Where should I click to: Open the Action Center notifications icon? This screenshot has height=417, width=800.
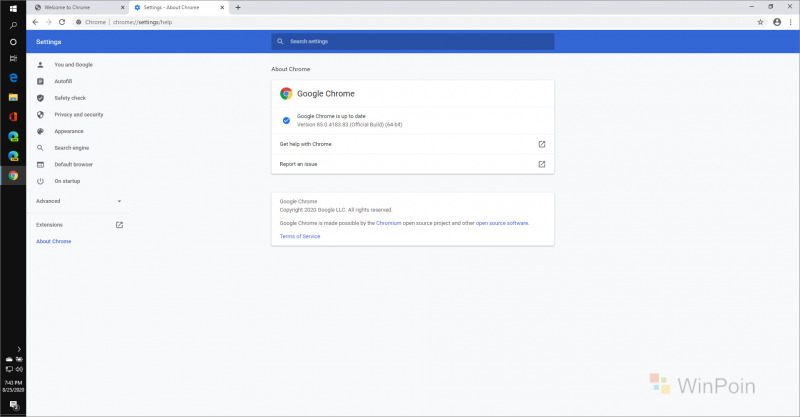pos(14,405)
